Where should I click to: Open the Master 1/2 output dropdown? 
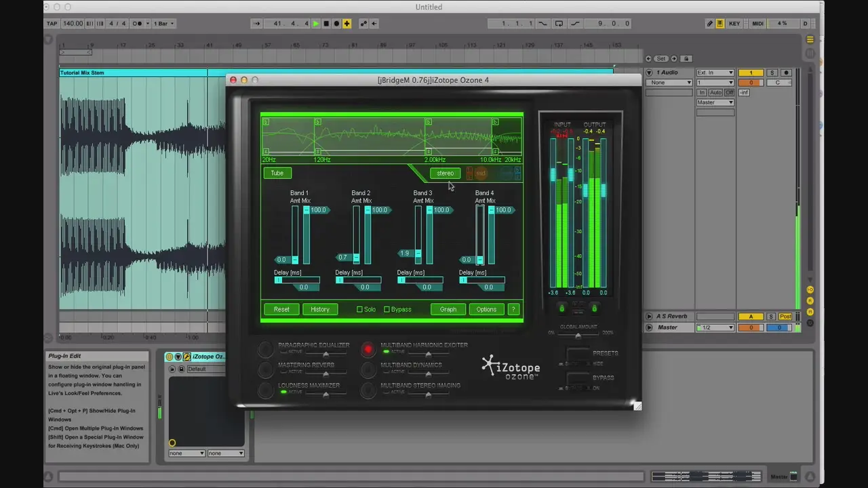tap(715, 327)
